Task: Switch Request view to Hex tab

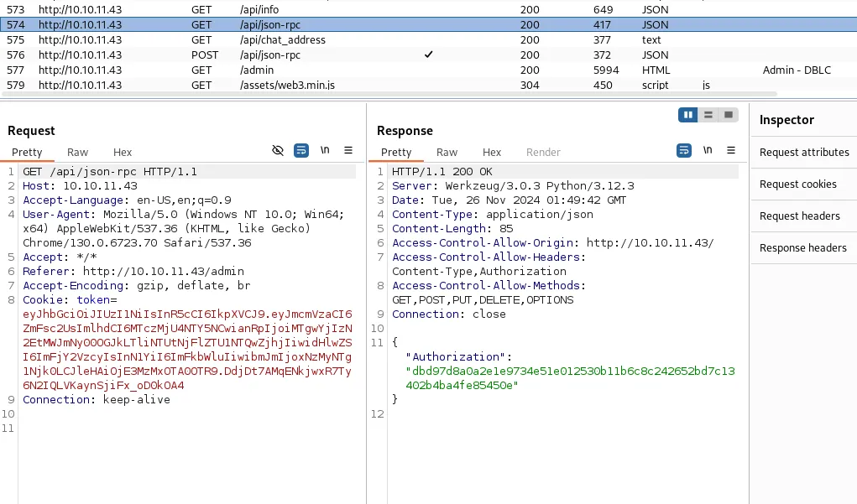Action: click(123, 153)
